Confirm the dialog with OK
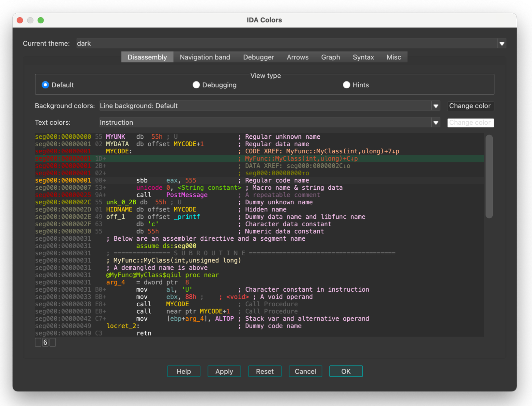Image resolution: width=532 pixels, height=406 pixels. point(346,371)
